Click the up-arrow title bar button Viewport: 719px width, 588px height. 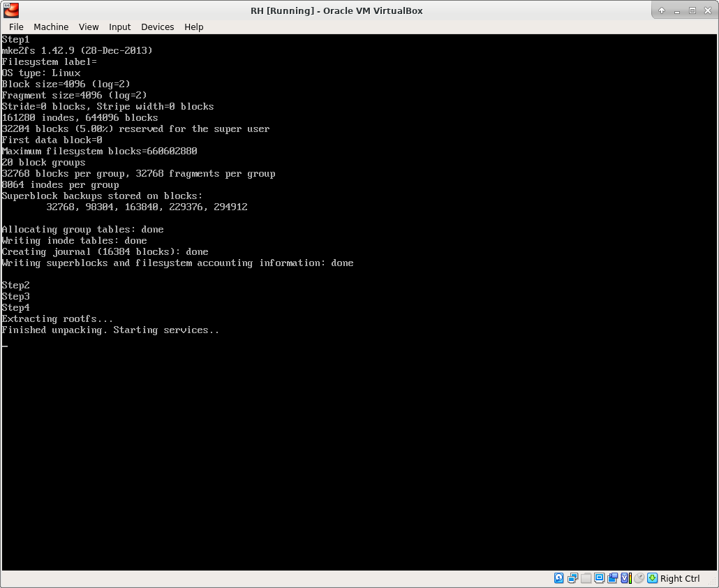(662, 10)
